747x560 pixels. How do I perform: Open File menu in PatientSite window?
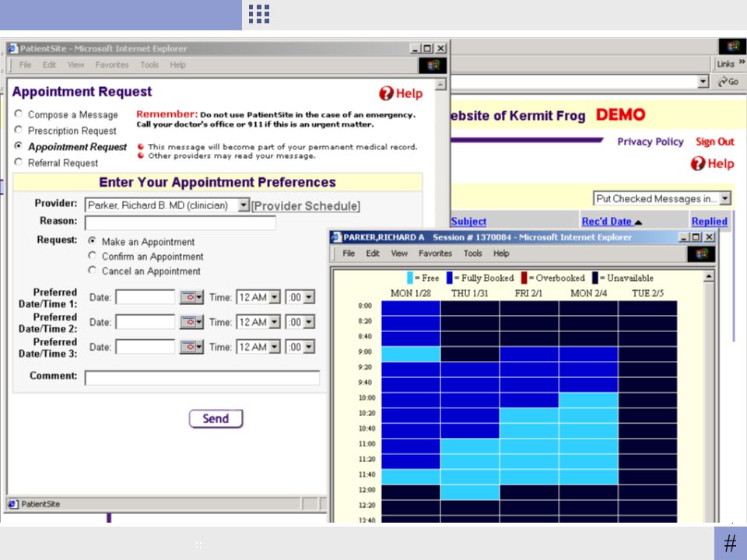tap(25, 65)
